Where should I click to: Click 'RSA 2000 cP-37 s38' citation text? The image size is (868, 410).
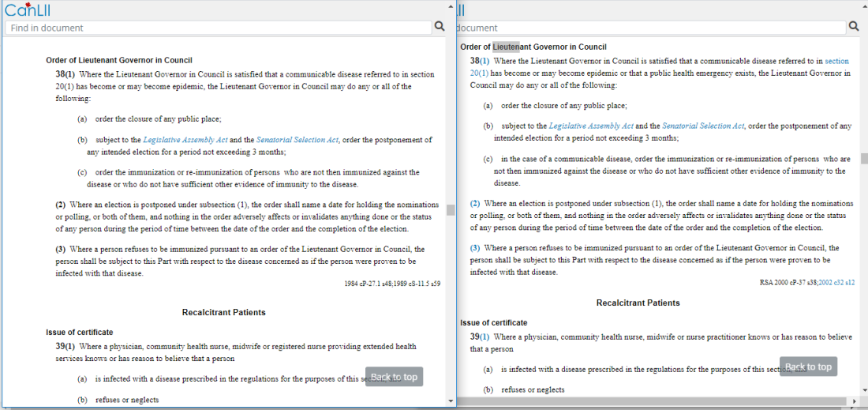[789, 283]
